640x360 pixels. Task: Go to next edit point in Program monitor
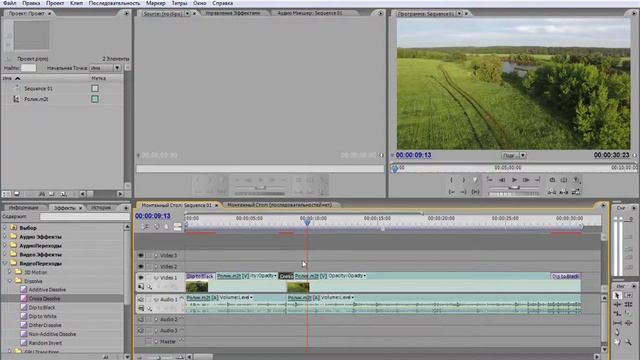pyautogui.click(x=538, y=180)
